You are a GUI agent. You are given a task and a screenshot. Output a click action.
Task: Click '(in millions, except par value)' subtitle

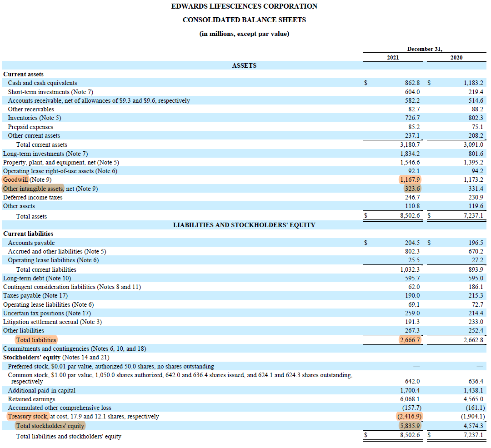244,34
